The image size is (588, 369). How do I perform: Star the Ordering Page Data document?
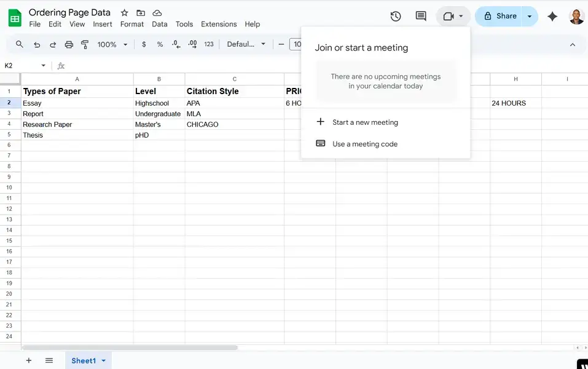pyautogui.click(x=125, y=13)
